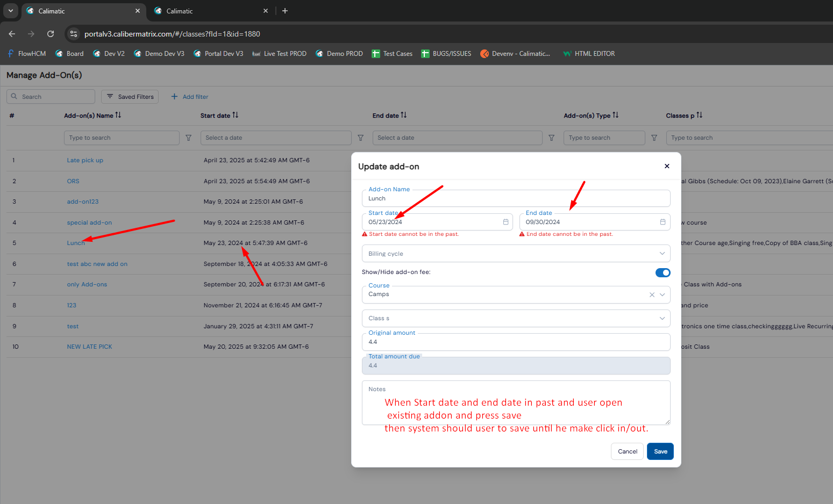Open the Demo Dev V3 bookmark
The image size is (833, 504).
159,54
